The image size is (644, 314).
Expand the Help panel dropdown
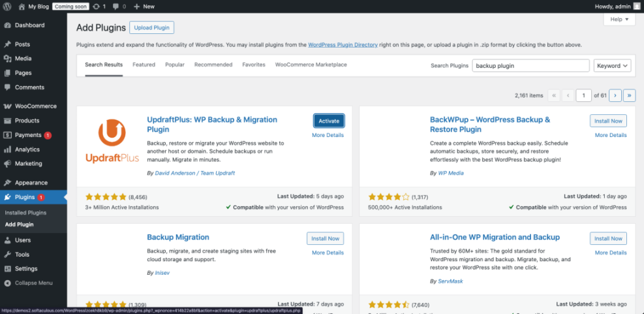pos(619,20)
